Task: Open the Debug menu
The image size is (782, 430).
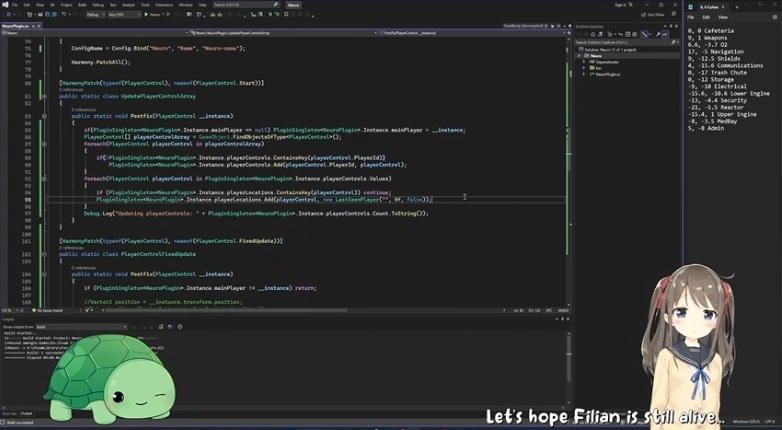Action: coord(98,5)
